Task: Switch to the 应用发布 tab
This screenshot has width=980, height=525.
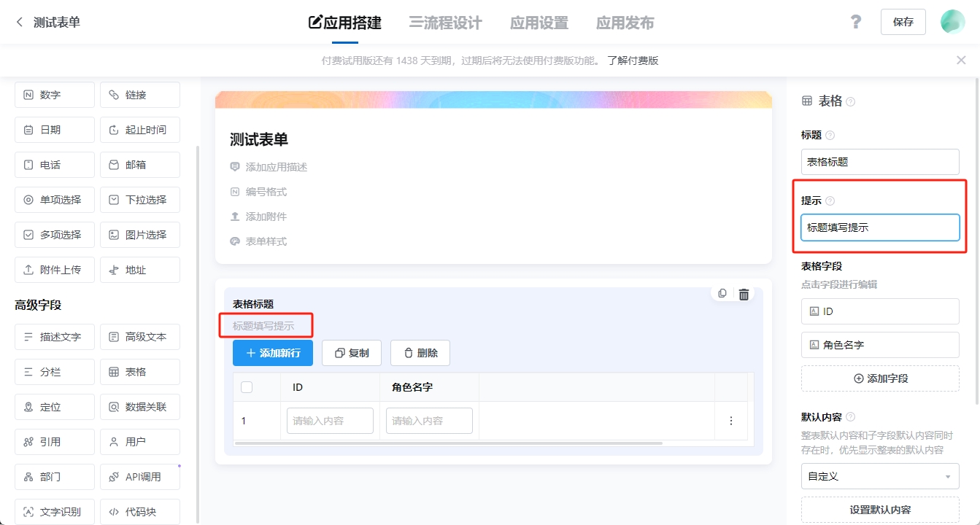Action: [x=625, y=23]
